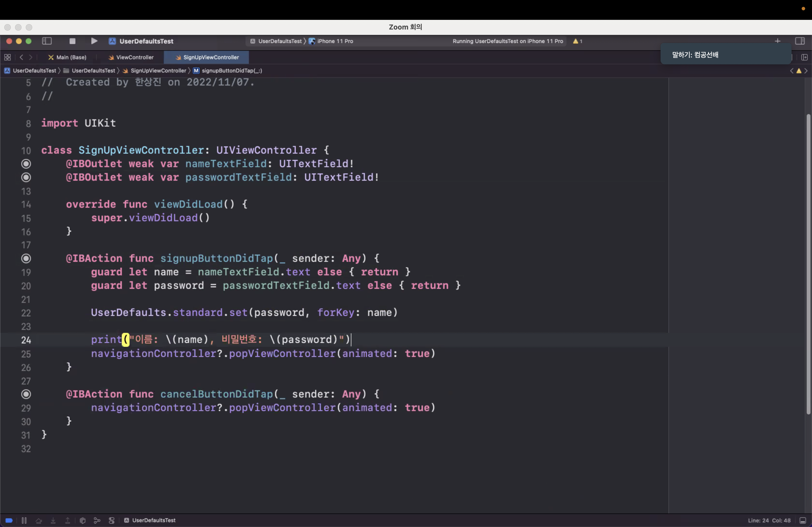Click the UserDefaultsTest folder in jump bar
The height and width of the screenshot is (527, 812).
(x=89, y=71)
